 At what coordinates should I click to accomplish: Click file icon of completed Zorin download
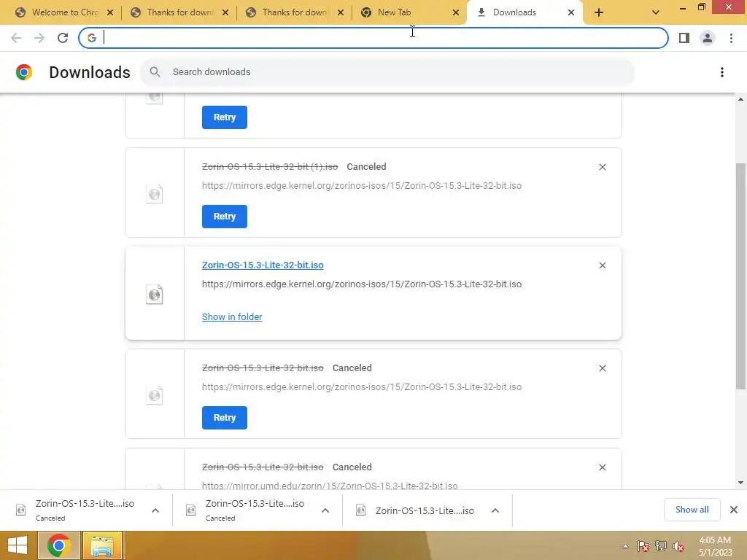(x=155, y=295)
